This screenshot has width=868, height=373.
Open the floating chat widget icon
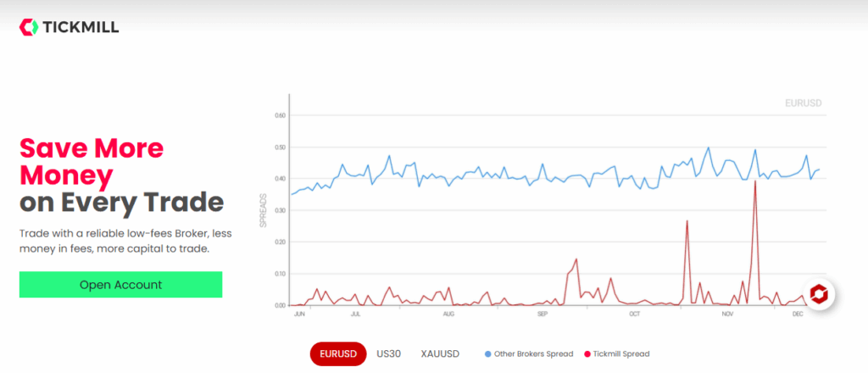819,294
